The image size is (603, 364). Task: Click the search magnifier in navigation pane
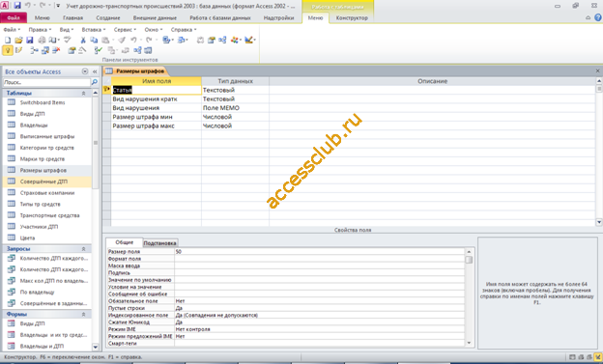pyautogui.click(x=95, y=82)
